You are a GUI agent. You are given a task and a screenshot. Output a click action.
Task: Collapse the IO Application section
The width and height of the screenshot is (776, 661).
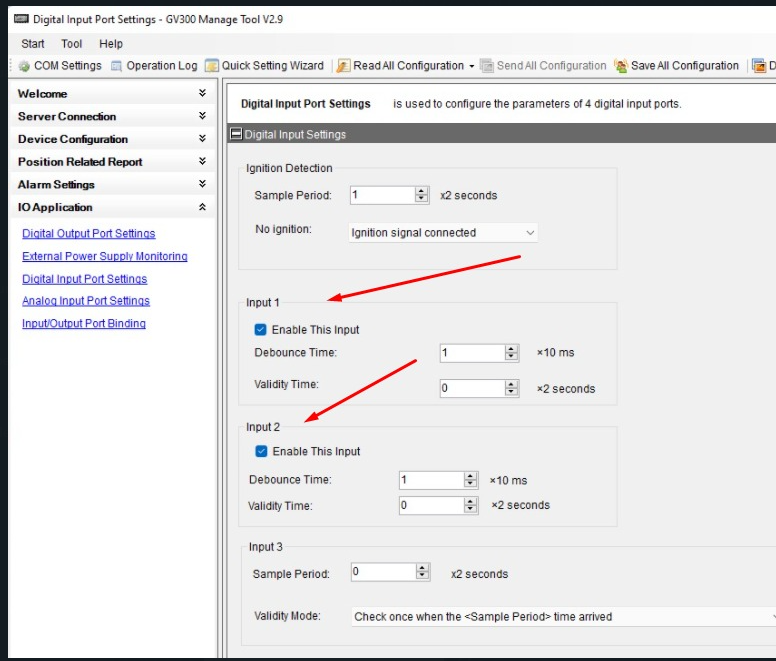(113, 207)
